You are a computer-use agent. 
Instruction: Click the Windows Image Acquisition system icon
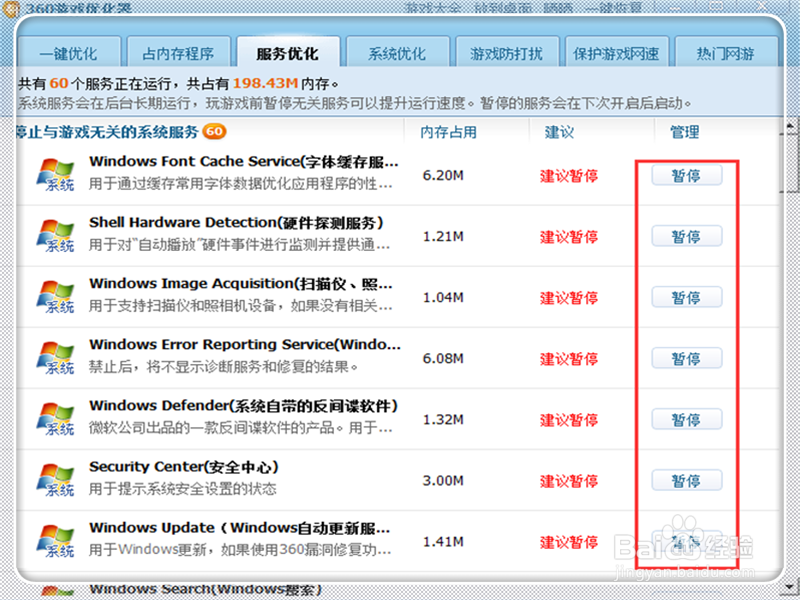point(55,297)
